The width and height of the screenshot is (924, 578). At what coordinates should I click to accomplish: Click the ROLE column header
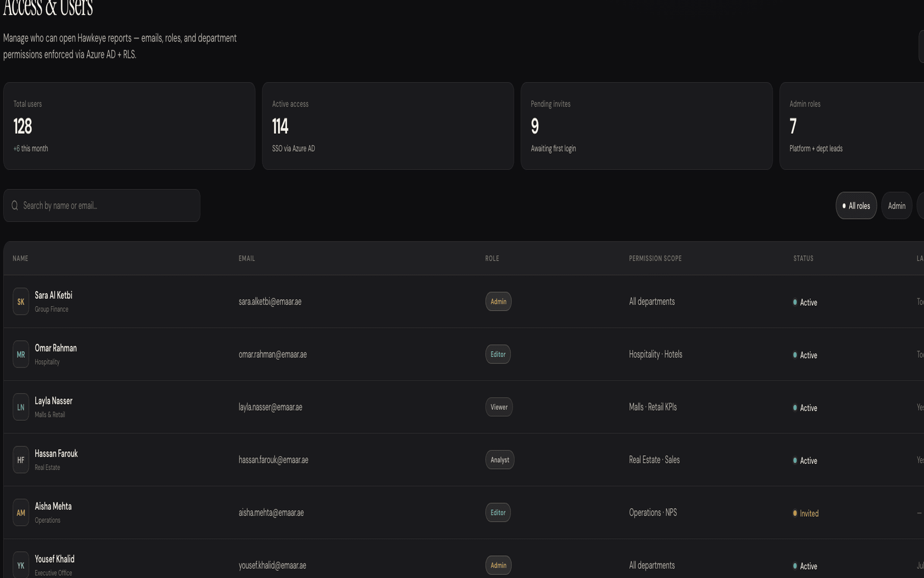(x=492, y=258)
